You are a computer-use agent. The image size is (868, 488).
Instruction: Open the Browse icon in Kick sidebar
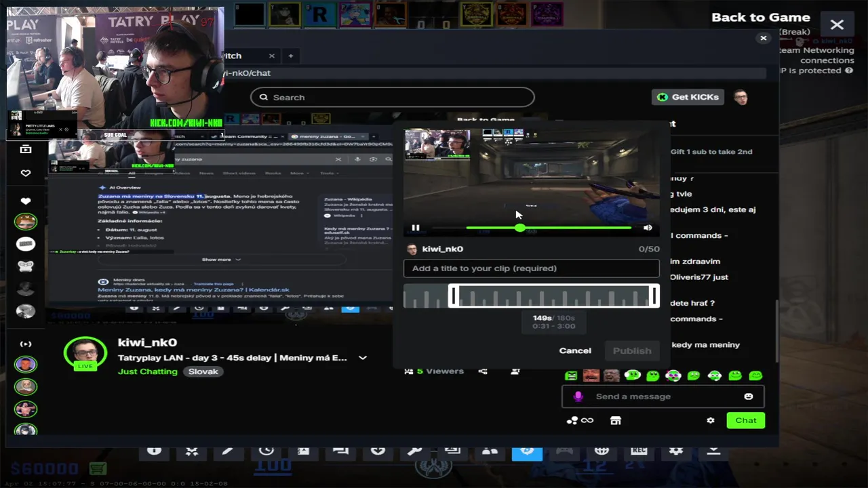pos(26,149)
